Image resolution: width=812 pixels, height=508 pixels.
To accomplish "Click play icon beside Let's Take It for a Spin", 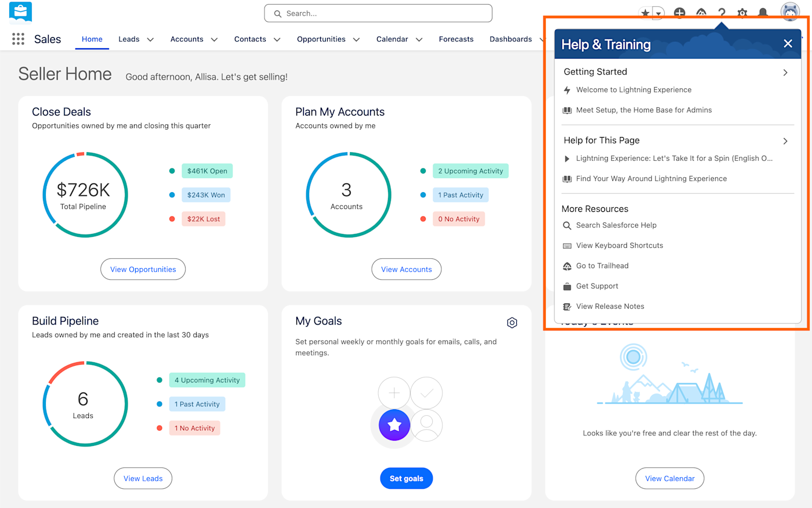I will pyautogui.click(x=567, y=158).
